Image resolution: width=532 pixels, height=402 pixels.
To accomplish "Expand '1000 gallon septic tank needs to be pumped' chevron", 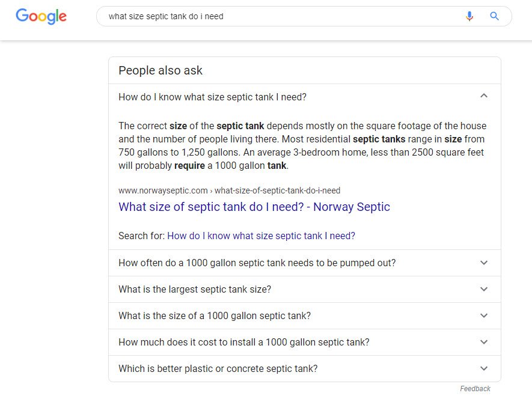I will 484,263.
